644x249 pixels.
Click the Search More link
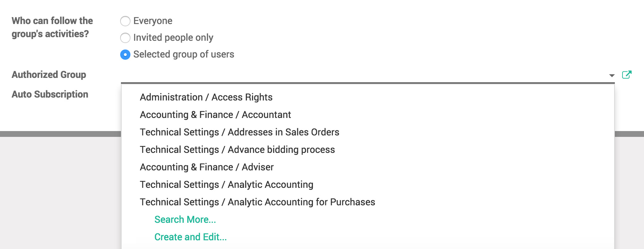tap(185, 219)
